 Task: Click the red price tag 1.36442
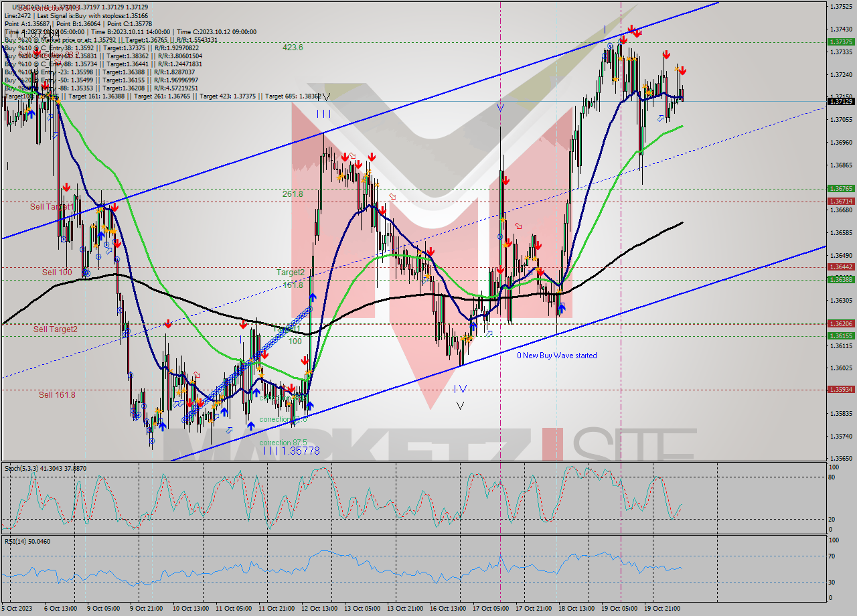pos(841,266)
